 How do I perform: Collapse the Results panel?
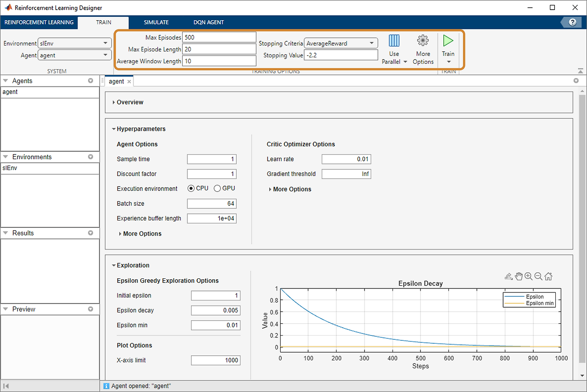(6, 233)
